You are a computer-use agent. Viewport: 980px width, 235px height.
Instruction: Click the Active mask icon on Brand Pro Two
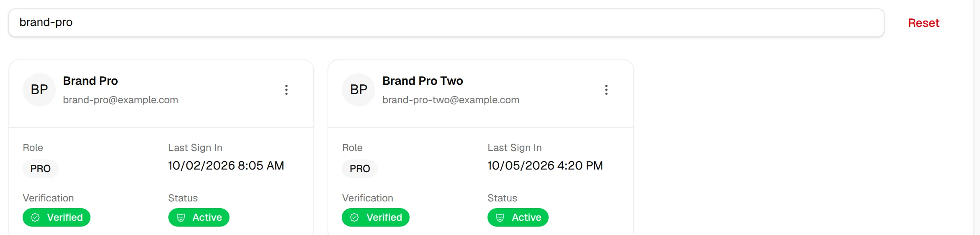500,217
